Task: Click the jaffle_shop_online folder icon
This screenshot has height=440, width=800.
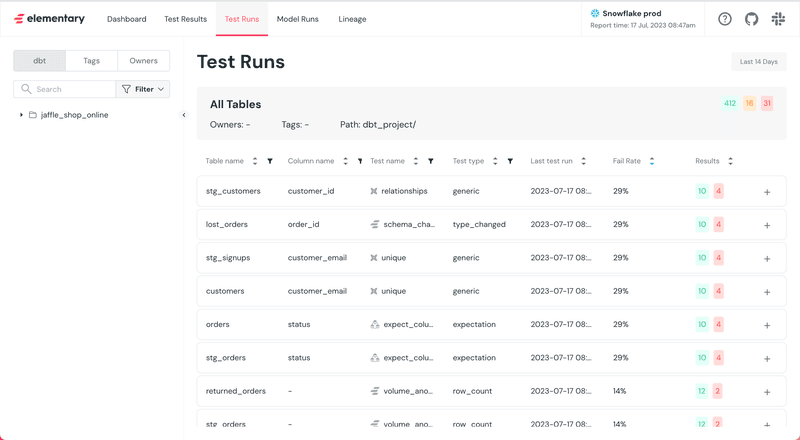Action: (x=33, y=115)
